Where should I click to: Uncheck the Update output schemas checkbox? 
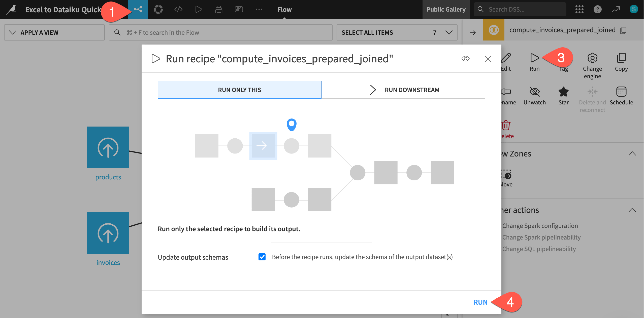click(x=262, y=257)
